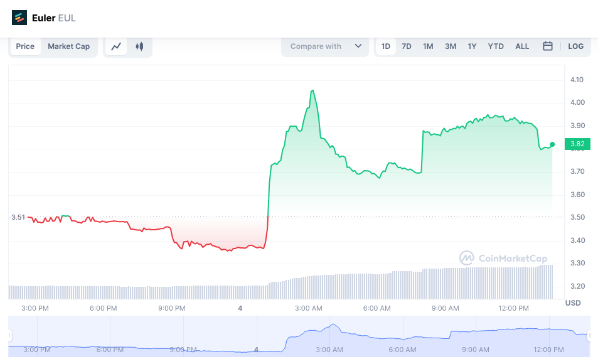
Task: Choose the 1D time range
Action: [x=385, y=46]
